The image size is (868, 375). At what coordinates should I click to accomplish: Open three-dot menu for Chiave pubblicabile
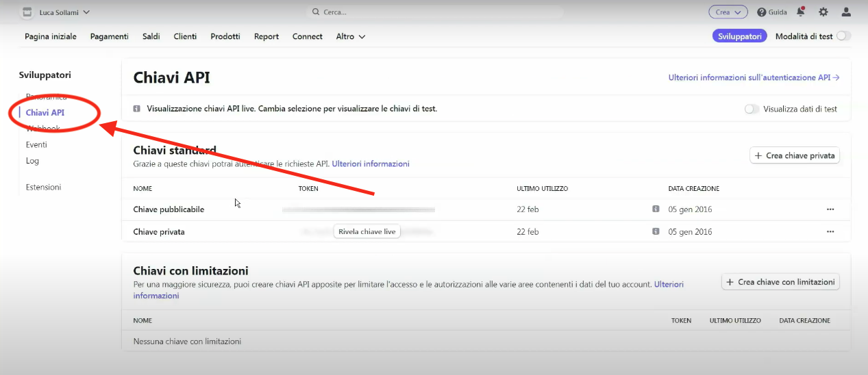pos(830,209)
